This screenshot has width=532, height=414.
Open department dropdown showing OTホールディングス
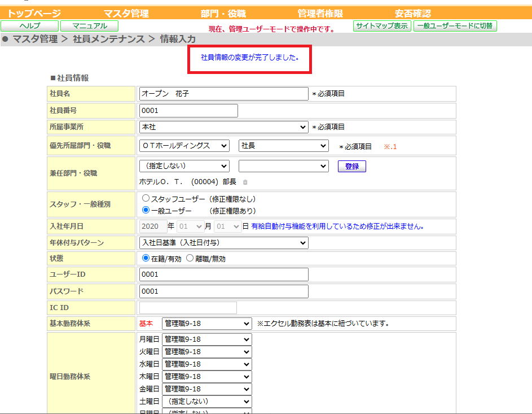click(184, 146)
